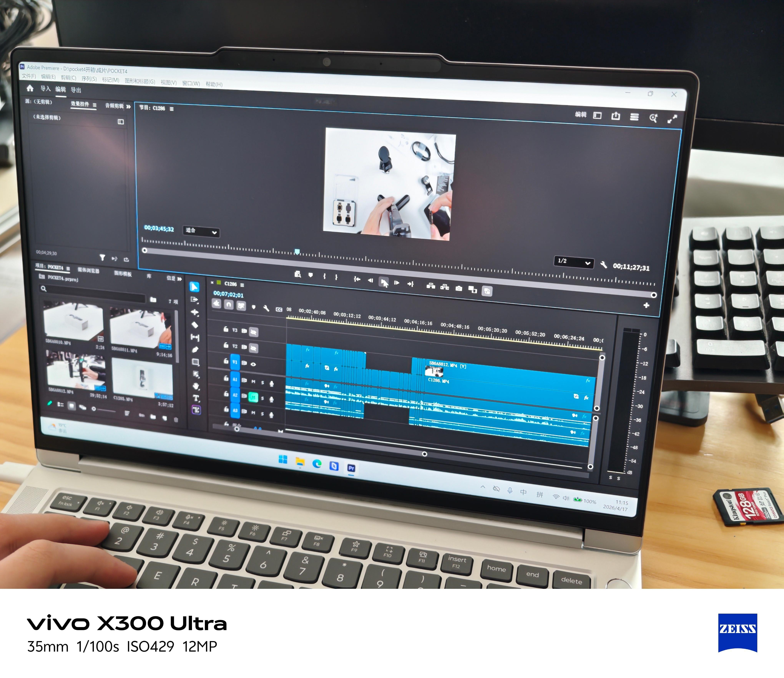Click the Lift button in Program monitor
The height and width of the screenshot is (678, 784).
point(431,286)
